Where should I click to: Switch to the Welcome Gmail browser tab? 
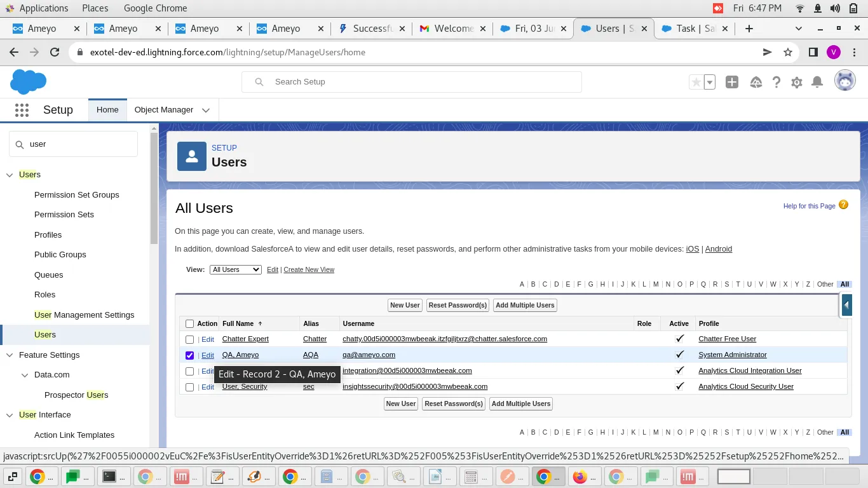pos(452,29)
